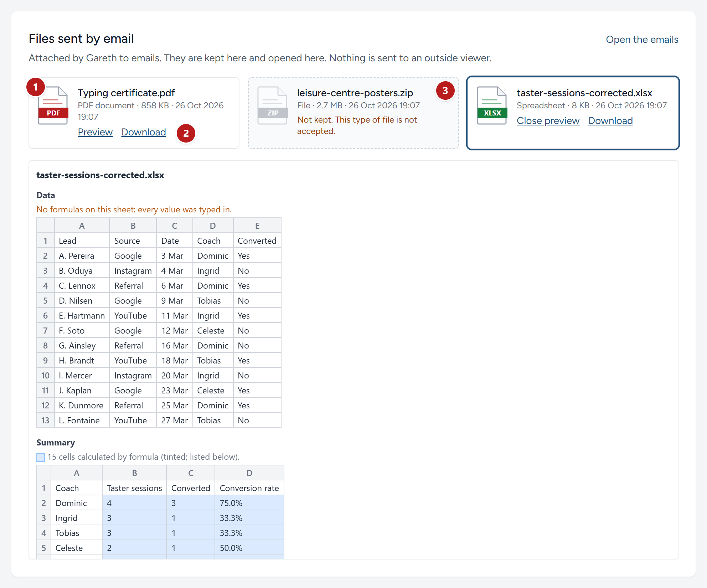Click the 'No formulas on this sheet' note
This screenshot has width=707, height=588.
pos(134,210)
